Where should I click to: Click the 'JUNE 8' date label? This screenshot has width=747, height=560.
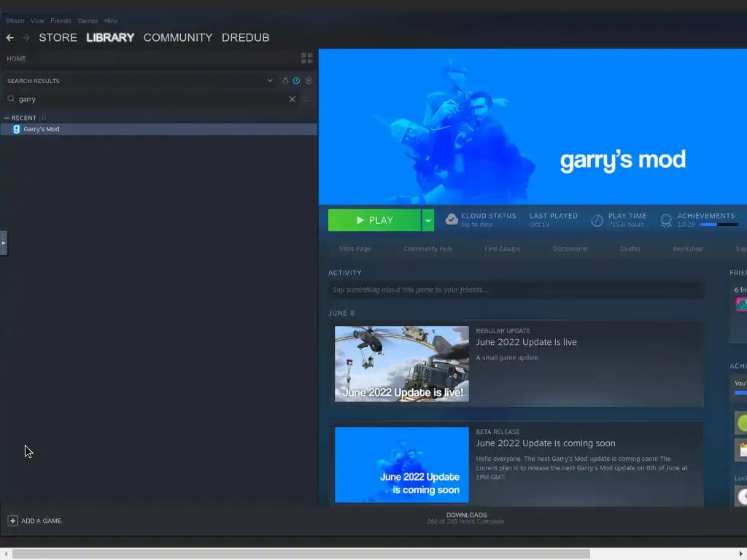click(341, 314)
